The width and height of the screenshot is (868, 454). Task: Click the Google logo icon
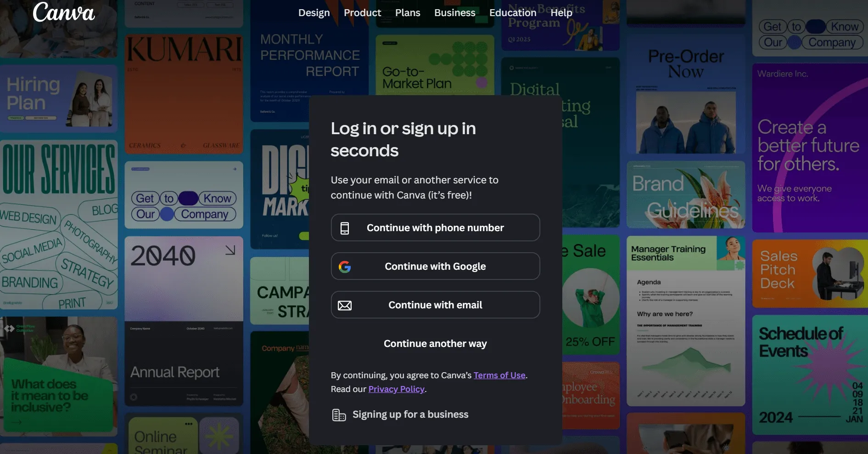(x=345, y=267)
